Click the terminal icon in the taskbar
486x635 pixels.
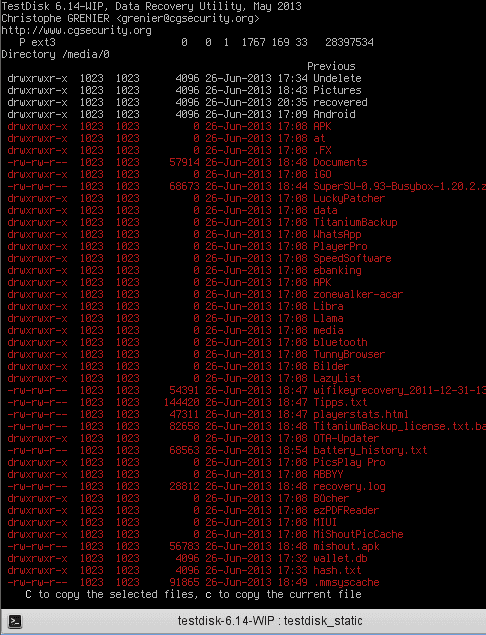(15, 621)
